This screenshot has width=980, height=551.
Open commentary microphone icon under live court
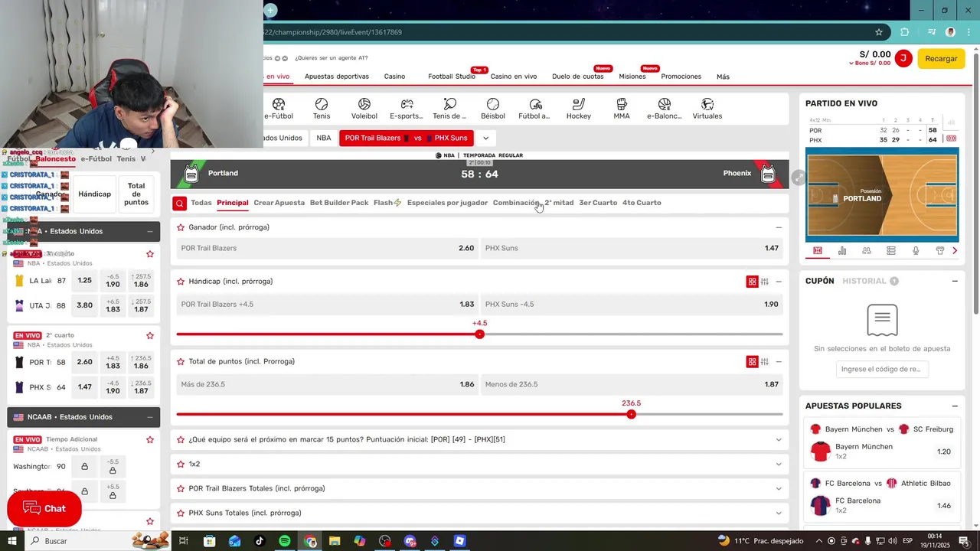tap(916, 250)
